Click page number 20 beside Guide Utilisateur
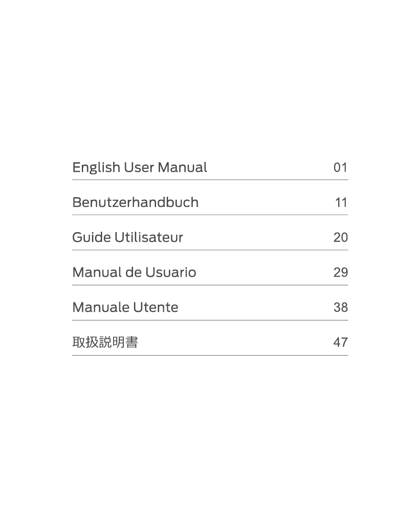 tap(340, 237)
